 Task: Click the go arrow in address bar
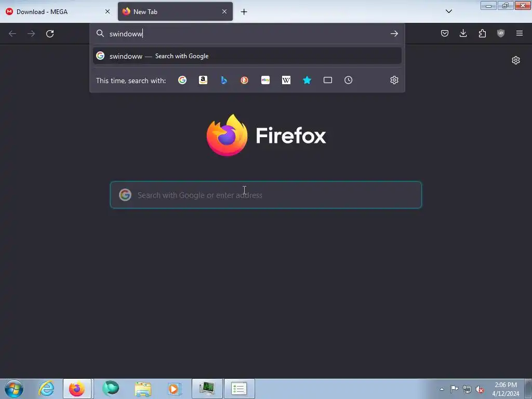(394, 34)
